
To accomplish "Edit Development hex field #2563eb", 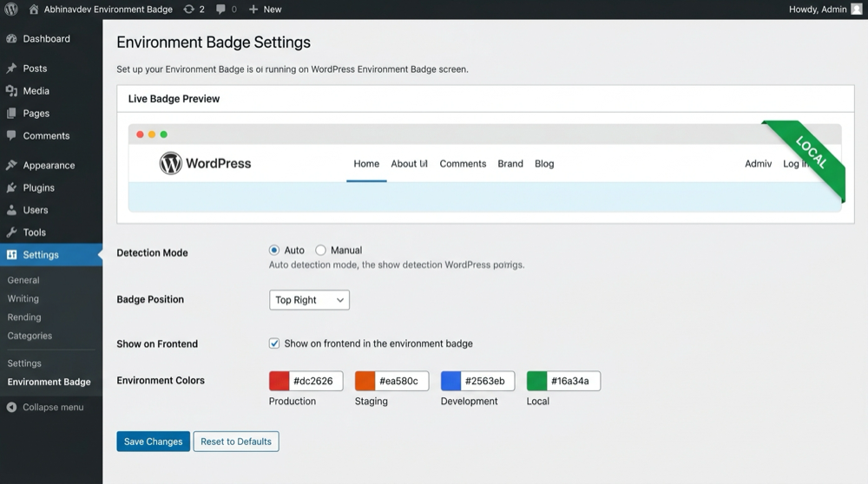I will pos(488,381).
